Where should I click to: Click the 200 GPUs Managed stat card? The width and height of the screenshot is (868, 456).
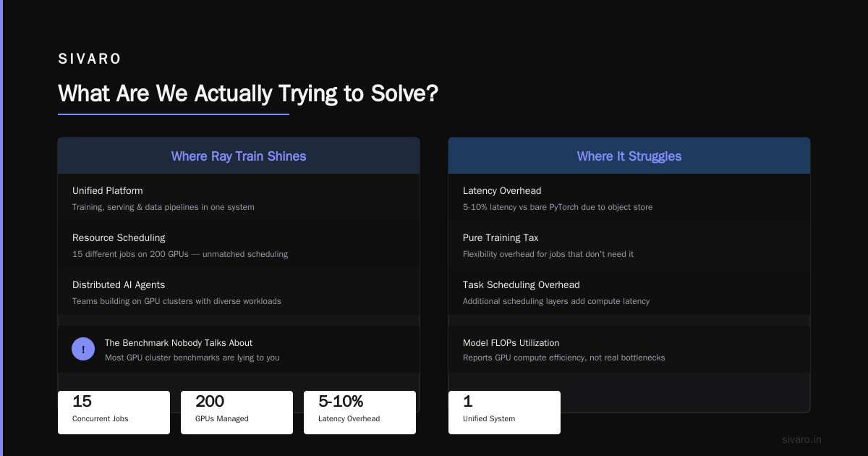click(x=237, y=413)
